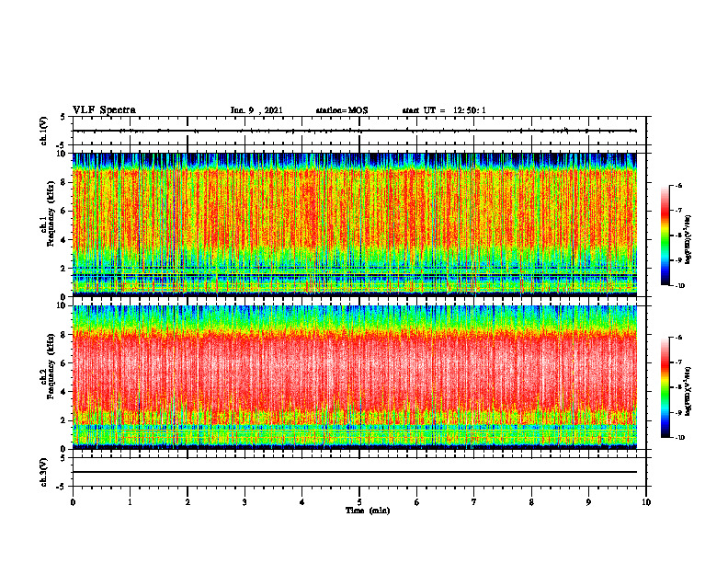This screenshot has width=728, height=563.
Task: Click the "ch.1(V)" axis label
Action: tap(43, 131)
